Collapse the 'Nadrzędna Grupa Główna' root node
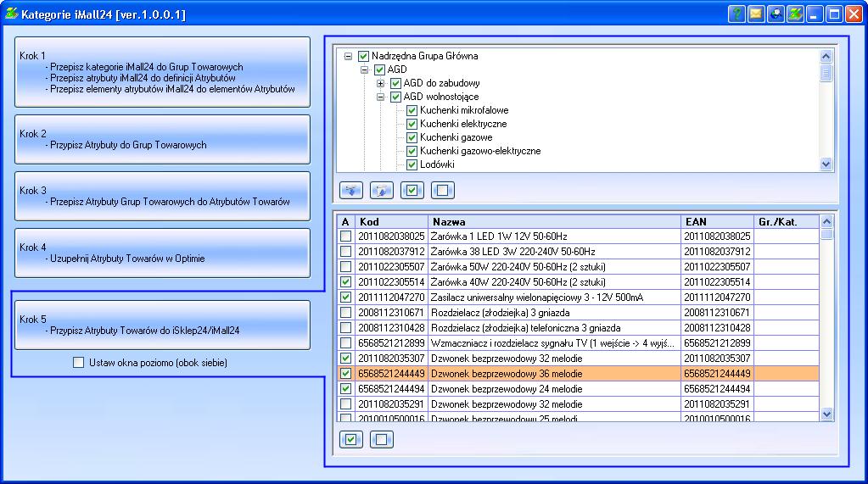This screenshot has height=484, width=868. pos(349,56)
